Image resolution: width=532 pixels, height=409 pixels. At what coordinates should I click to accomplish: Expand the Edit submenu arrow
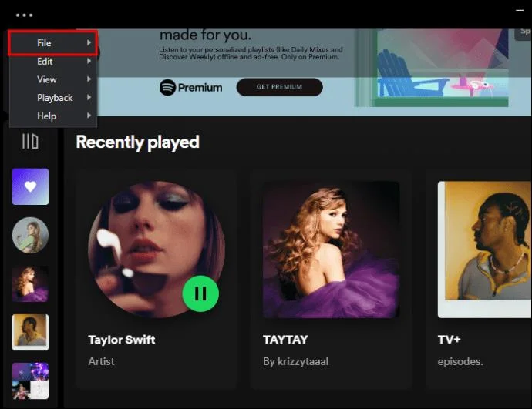(x=89, y=61)
